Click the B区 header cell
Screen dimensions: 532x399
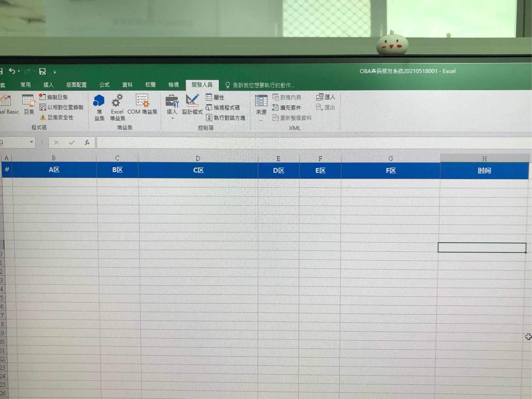(x=117, y=170)
